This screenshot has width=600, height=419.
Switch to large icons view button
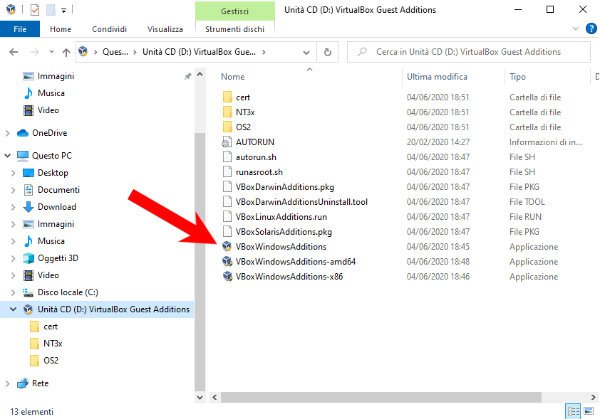click(589, 411)
